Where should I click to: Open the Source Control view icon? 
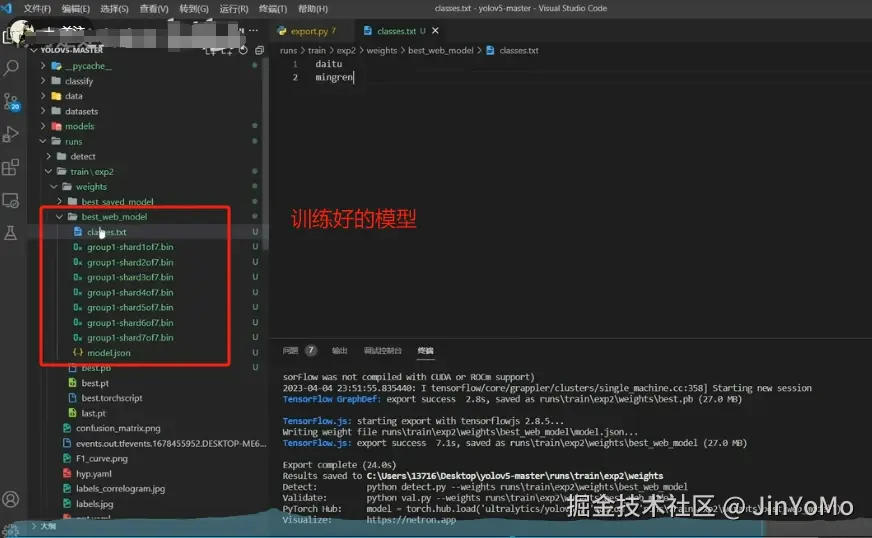(11, 102)
